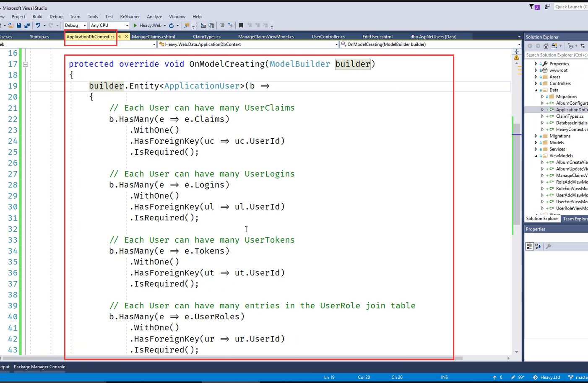Close the ApplicationDbContext.cs tab
This screenshot has width=588, height=383.
(126, 36)
